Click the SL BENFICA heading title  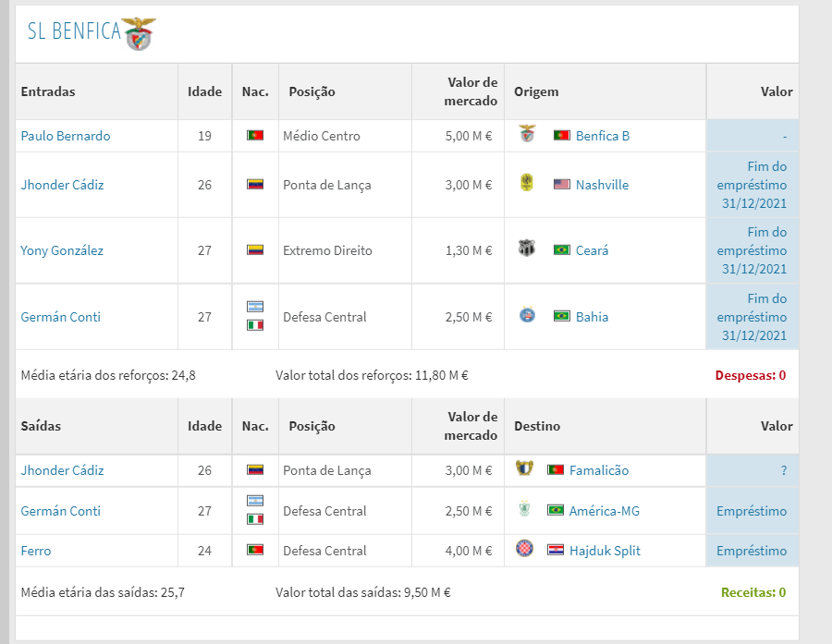pyautogui.click(x=74, y=31)
